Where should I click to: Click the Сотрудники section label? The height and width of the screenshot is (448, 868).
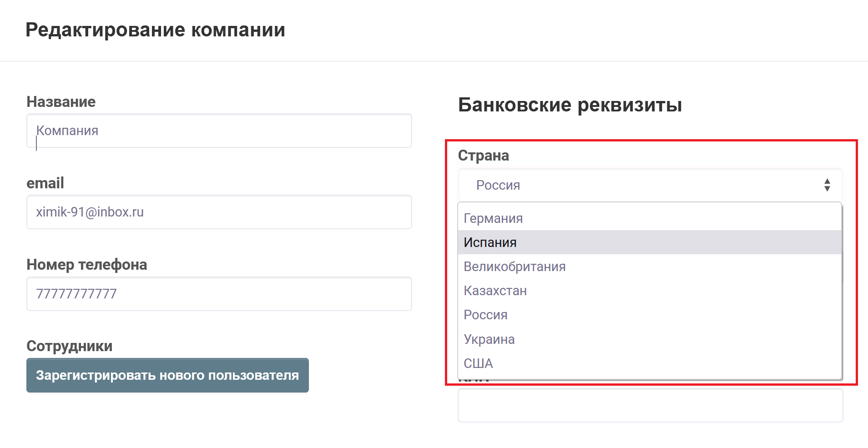point(69,346)
